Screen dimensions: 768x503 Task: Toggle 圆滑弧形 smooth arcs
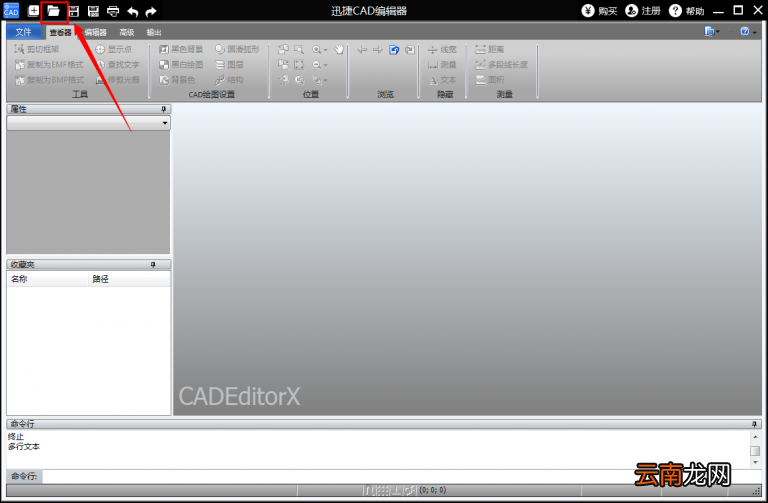click(x=237, y=49)
